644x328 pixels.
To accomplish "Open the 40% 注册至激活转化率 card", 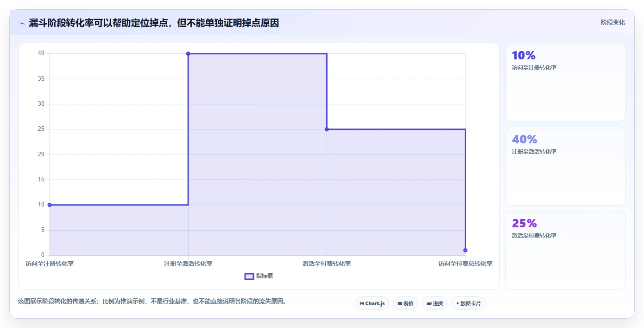I will click(x=566, y=166).
